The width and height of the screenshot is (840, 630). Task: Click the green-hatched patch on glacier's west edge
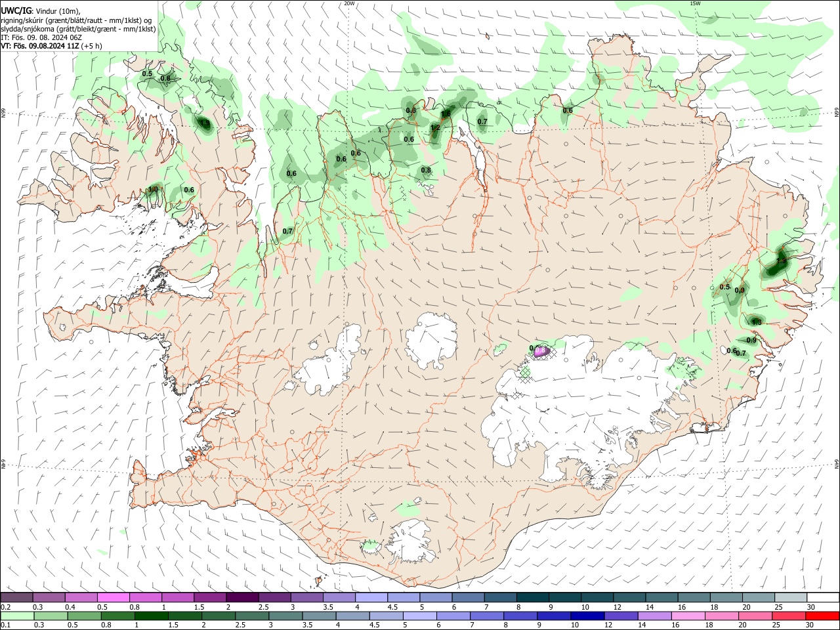[x=524, y=373]
